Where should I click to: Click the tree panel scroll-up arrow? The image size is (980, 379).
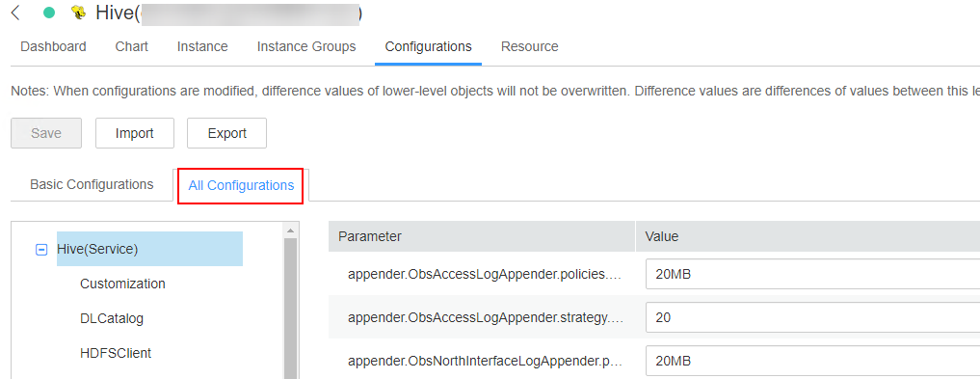click(290, 230)
